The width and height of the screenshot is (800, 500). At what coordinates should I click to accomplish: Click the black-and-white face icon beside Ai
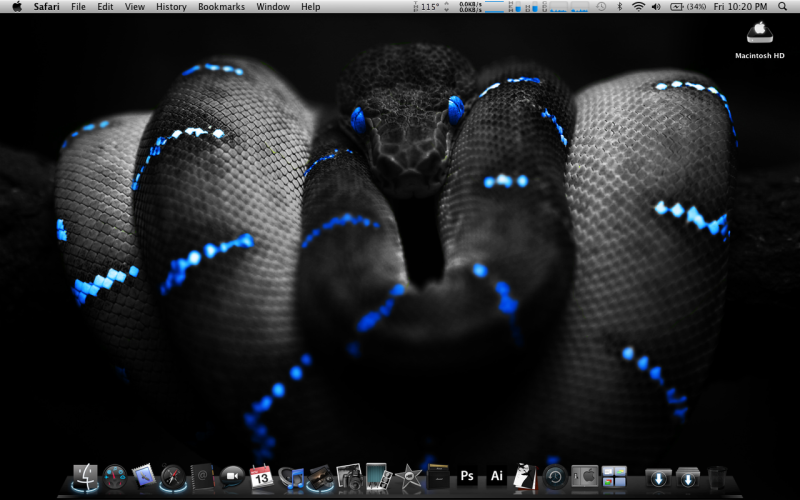click(526, 477)
